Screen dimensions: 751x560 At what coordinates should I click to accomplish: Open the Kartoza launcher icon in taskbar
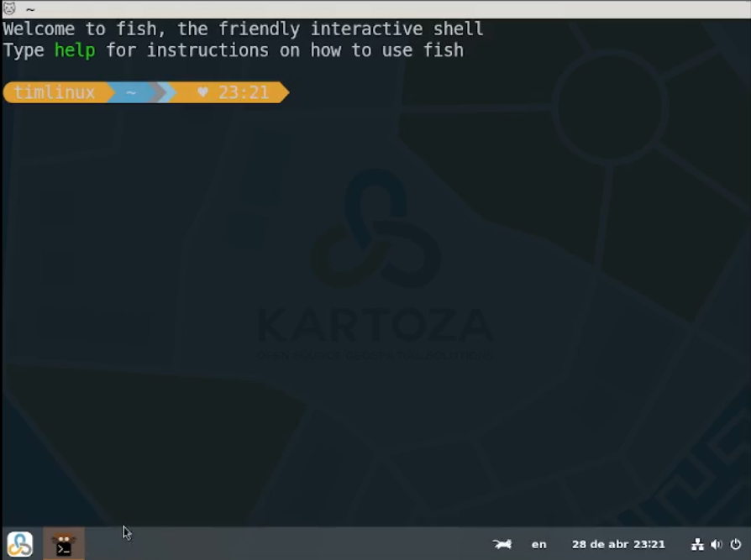[19, 544]
